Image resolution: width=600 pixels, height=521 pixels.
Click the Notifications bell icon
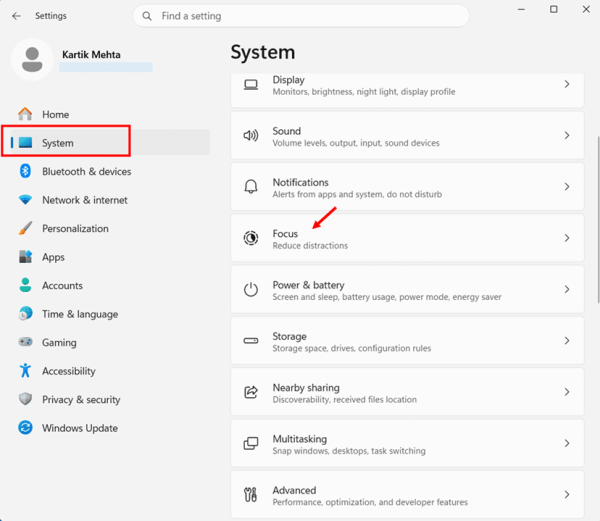pyautogui.click(x=251, y=187)
